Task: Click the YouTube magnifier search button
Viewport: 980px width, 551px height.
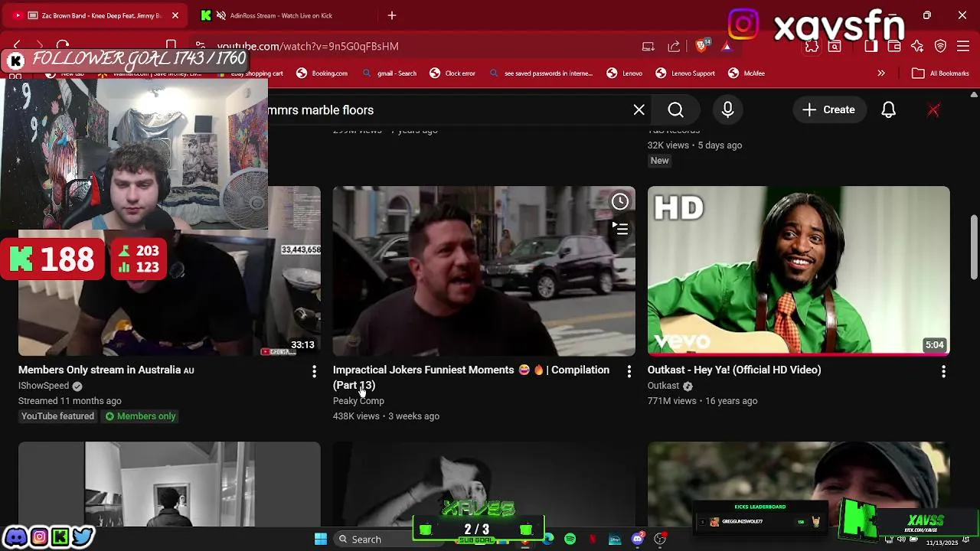Action: click(676, 110)
